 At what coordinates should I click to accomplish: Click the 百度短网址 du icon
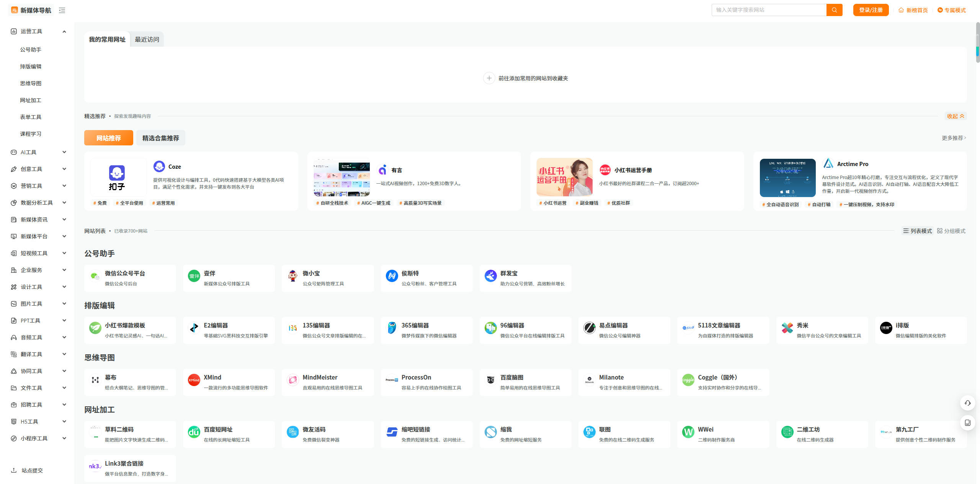(x=194, y=432)
